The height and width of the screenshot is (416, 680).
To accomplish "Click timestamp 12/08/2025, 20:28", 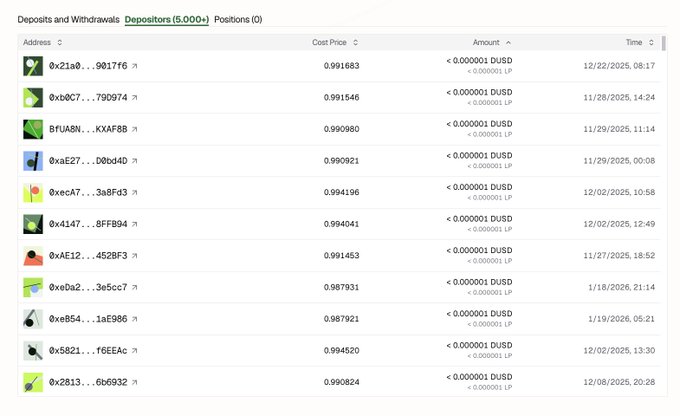I will pyautogui.click(x=619, y=383).
